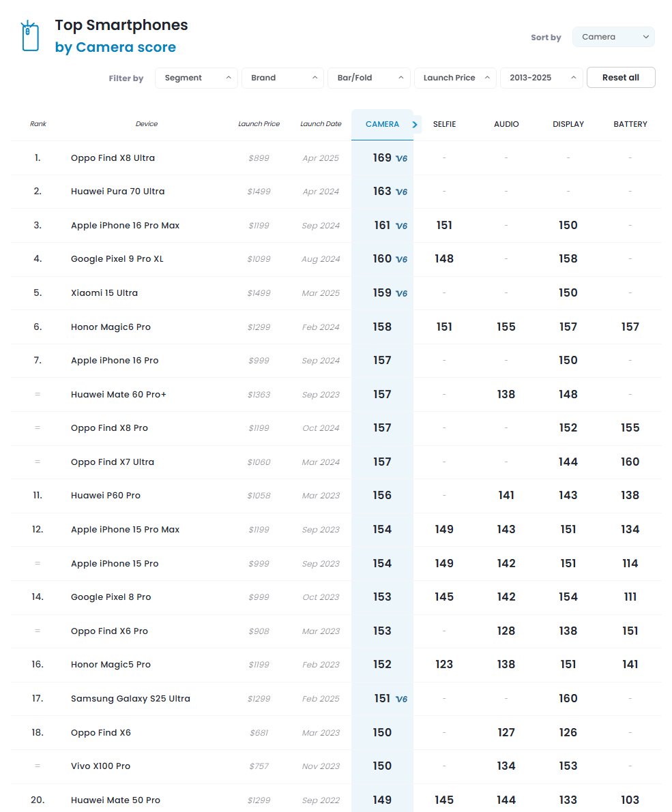Screen dimensions: 672x812
Task: Click the smartphone icon beside the title
Action: click(x=30, y=35)
